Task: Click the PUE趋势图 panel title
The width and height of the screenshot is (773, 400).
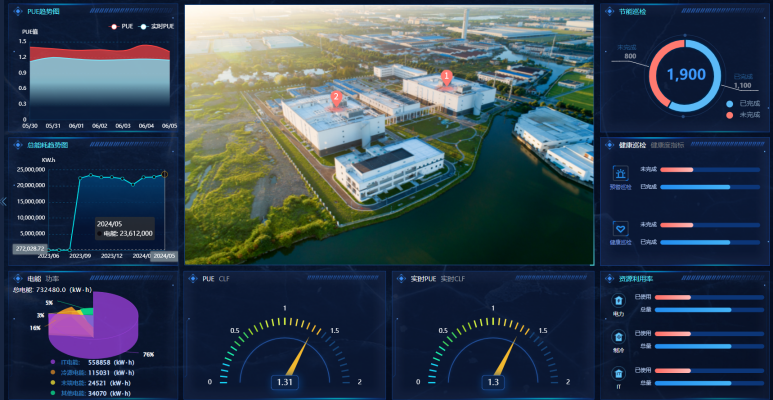Action: click(x=43, y=11)
